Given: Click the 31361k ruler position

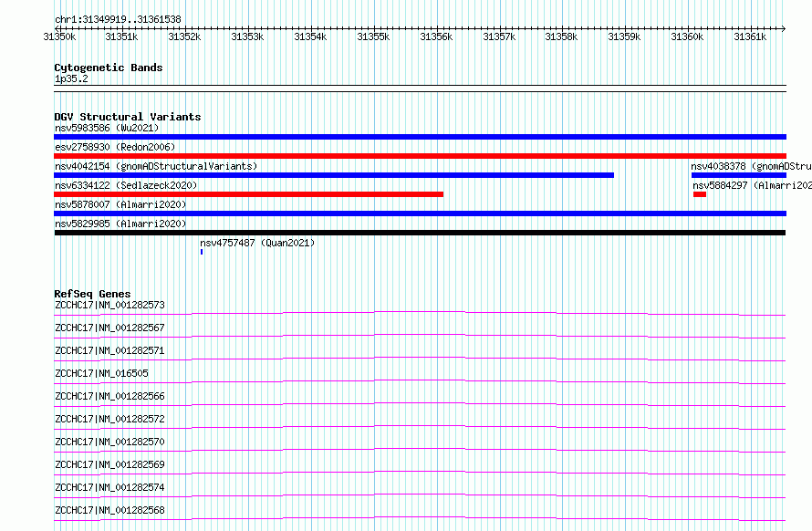Looking at the screenshot, I should click(750, 36).
